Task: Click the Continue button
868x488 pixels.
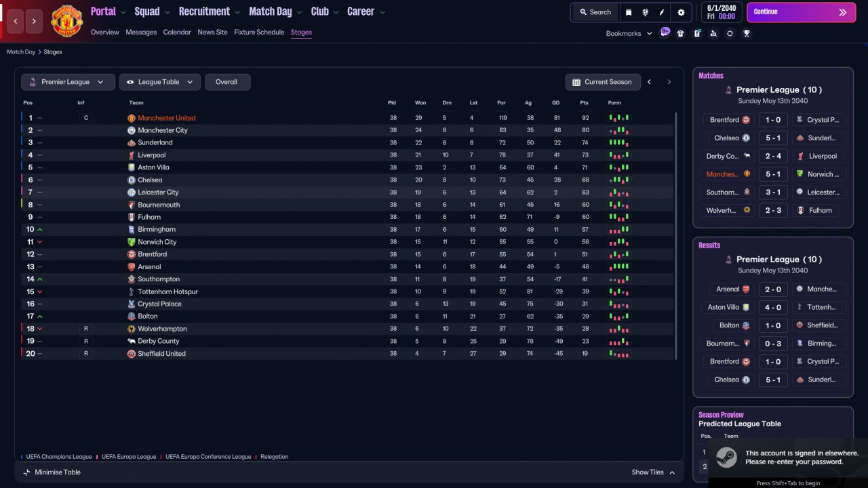Action: coord(801,12)
